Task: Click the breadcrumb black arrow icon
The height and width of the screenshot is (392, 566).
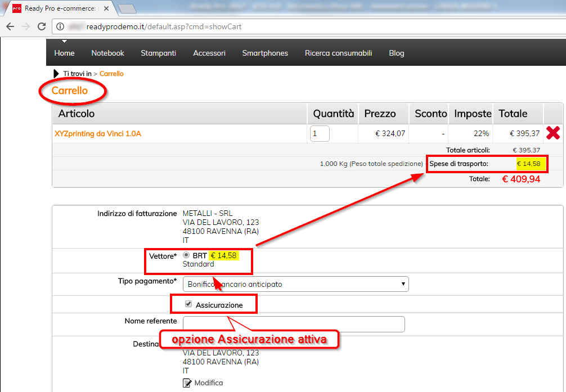Action: (56, 74)
